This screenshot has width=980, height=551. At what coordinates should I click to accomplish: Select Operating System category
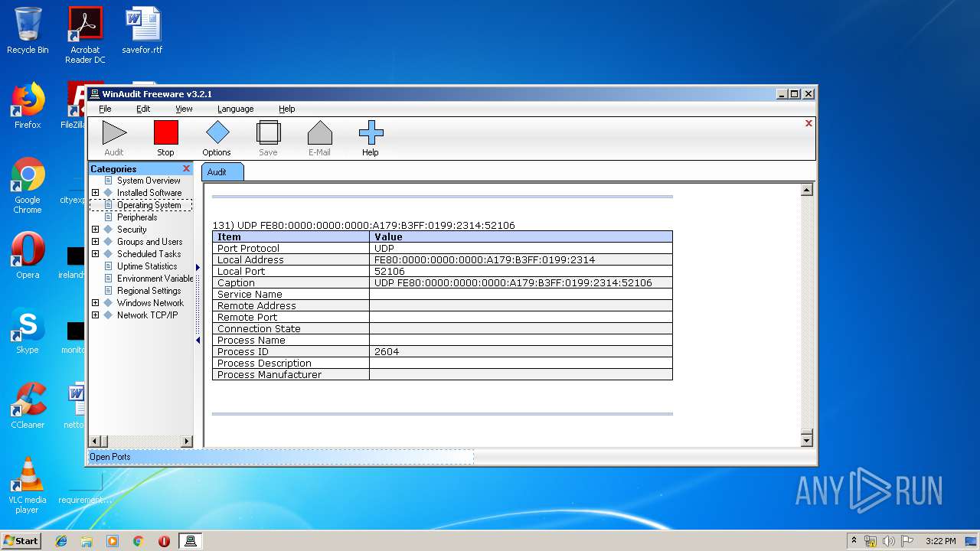149,205
